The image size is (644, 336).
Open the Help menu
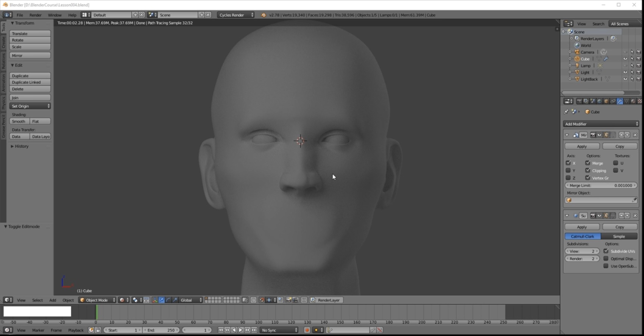click(72, 15)
